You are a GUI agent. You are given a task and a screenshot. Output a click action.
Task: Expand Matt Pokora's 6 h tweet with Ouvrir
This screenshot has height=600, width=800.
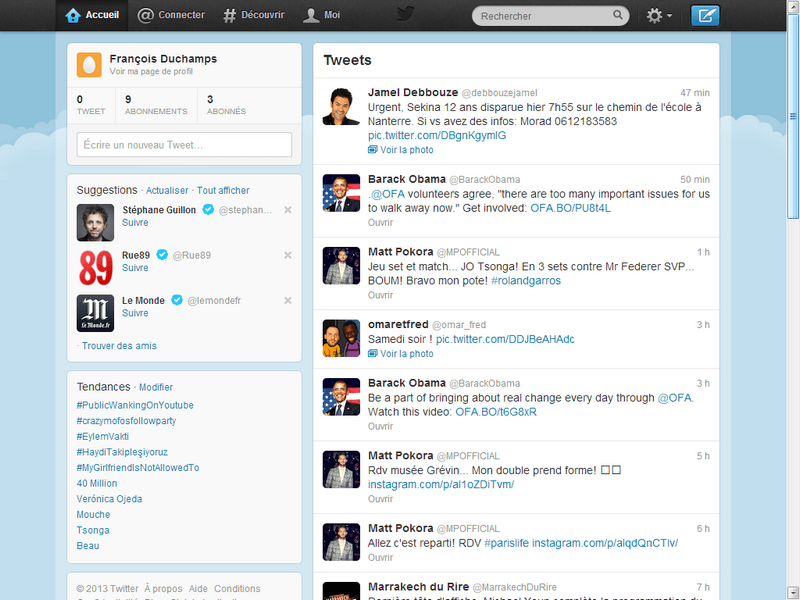click(x=381, y=558)
